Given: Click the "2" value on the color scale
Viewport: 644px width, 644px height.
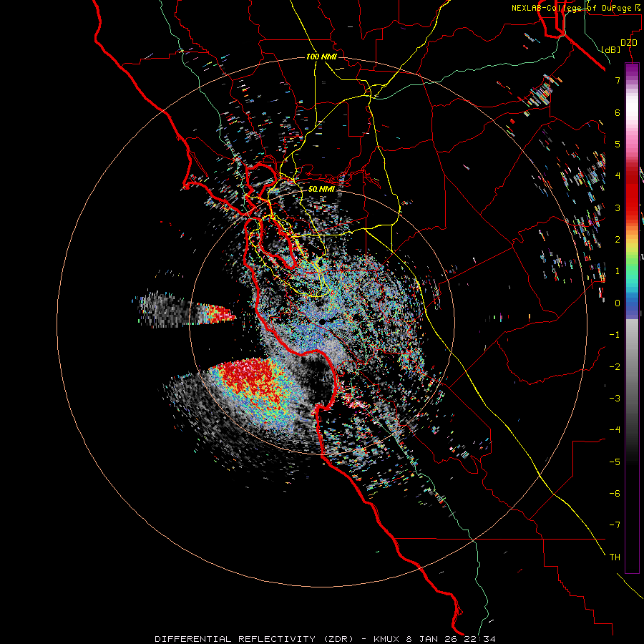Looking at the screenshot, I should 618,240.
